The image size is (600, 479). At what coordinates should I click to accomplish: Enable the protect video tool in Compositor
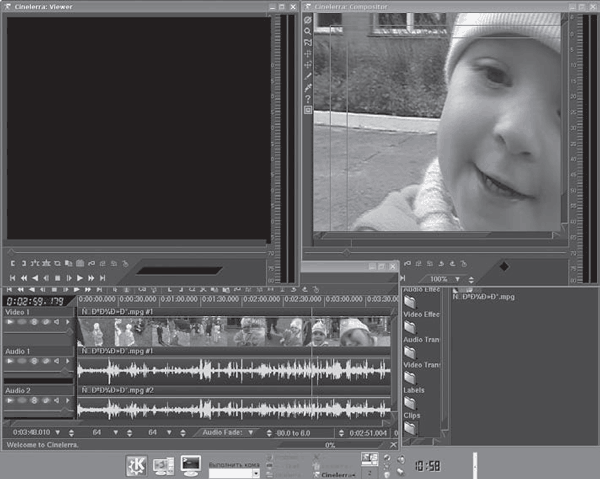click(x=308, y=20)
